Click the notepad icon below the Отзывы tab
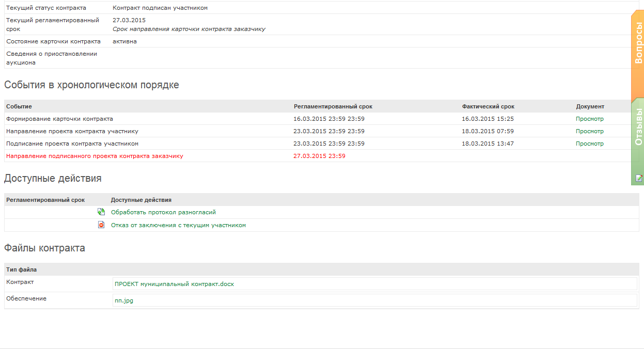644x349 pixels. click(x=639, y=178)
